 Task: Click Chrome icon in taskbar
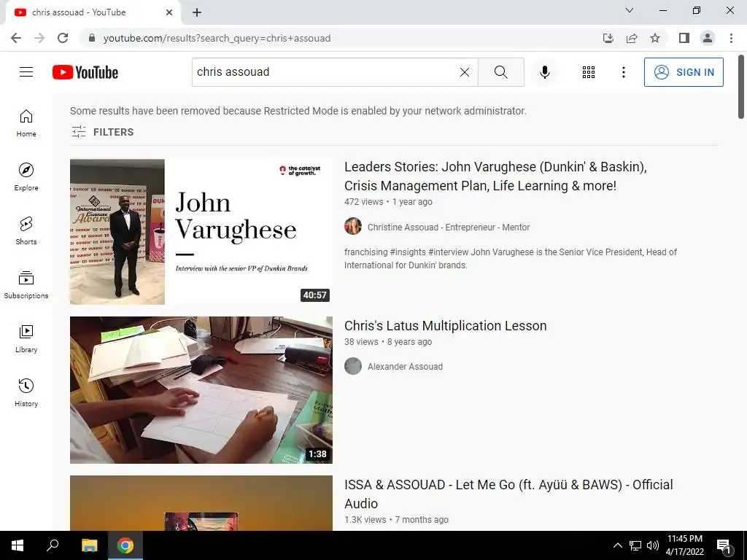pos(125,545)
